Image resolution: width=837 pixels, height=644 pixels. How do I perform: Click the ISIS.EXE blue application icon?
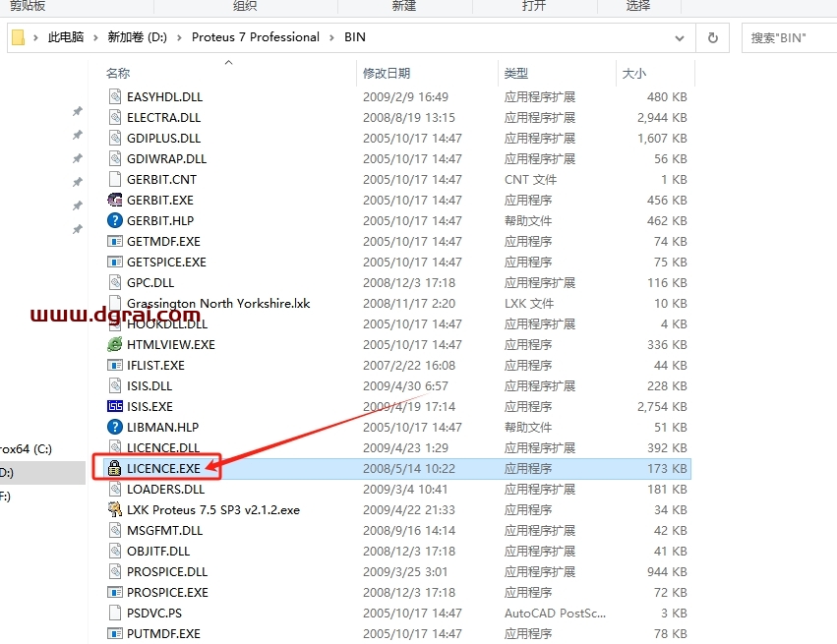(x=115, y=407)
